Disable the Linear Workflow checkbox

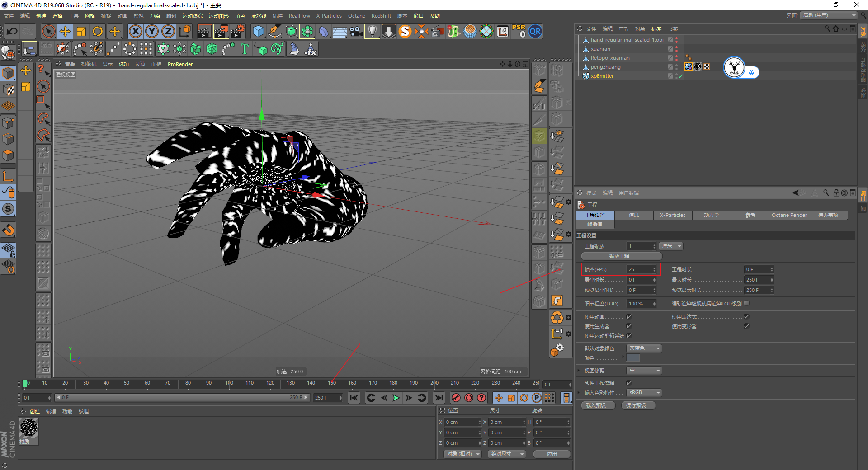click(629, 383)
